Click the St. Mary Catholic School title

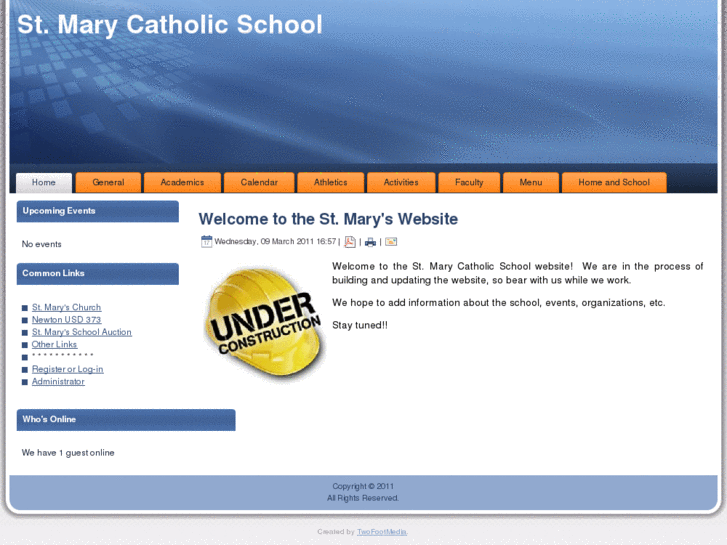click(170, 25)
